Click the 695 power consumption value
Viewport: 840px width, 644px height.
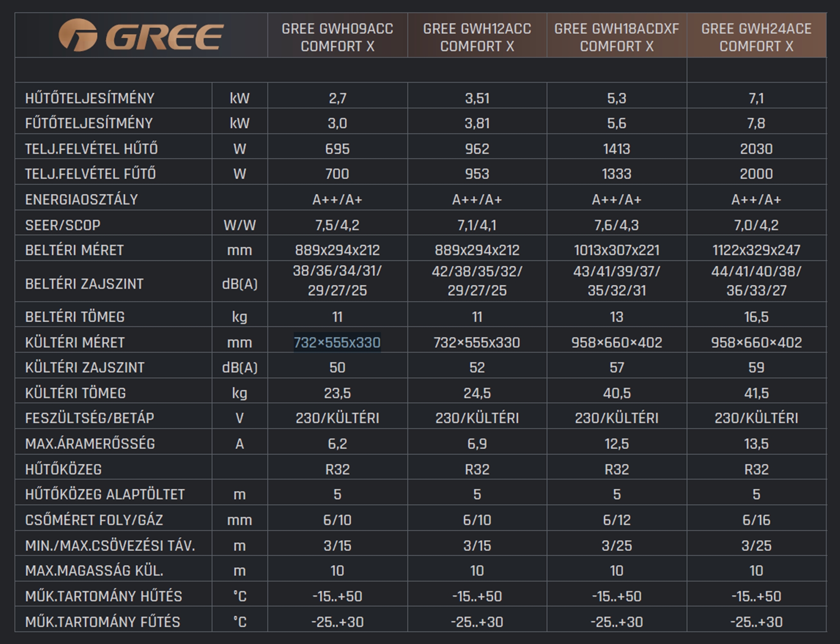338,149
